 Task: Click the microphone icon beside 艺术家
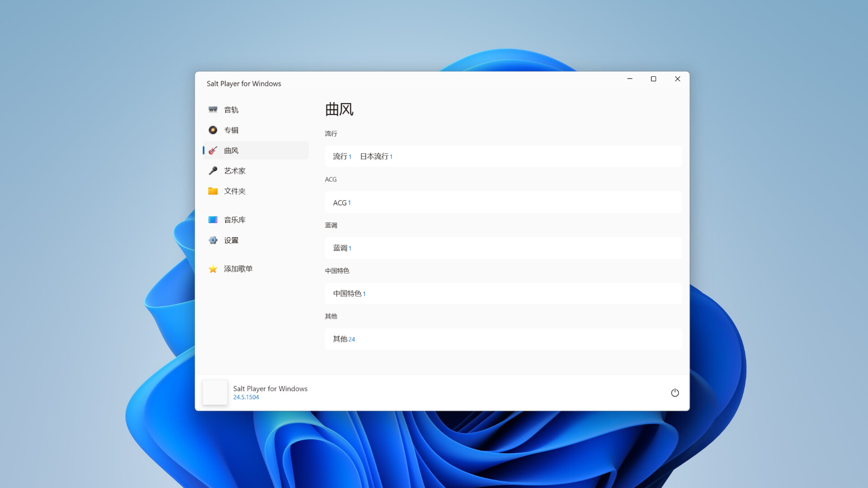tap(213, 170)
